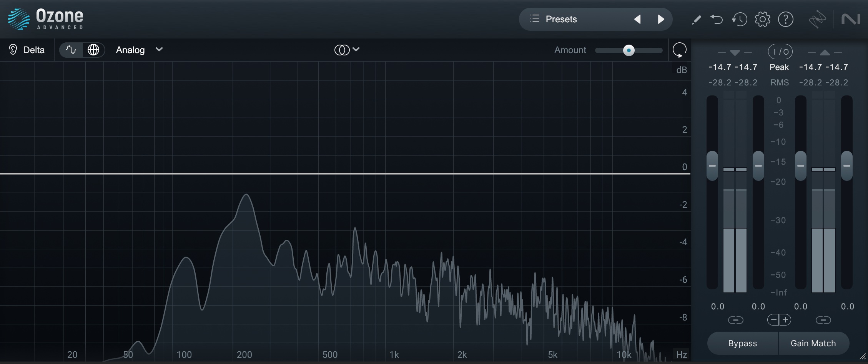Click the white 0 dB EQ line
This screenshot has height=364, width=868.
tap(345, 174)
